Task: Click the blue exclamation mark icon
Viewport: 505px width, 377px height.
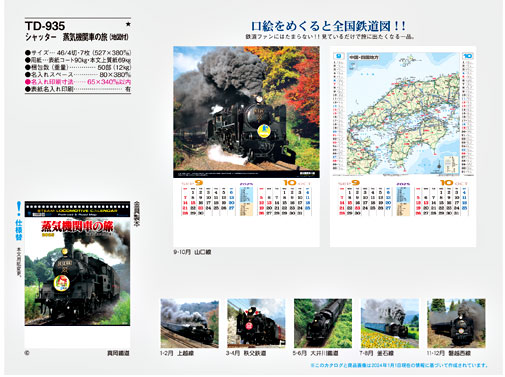Action: pos(19,208)
